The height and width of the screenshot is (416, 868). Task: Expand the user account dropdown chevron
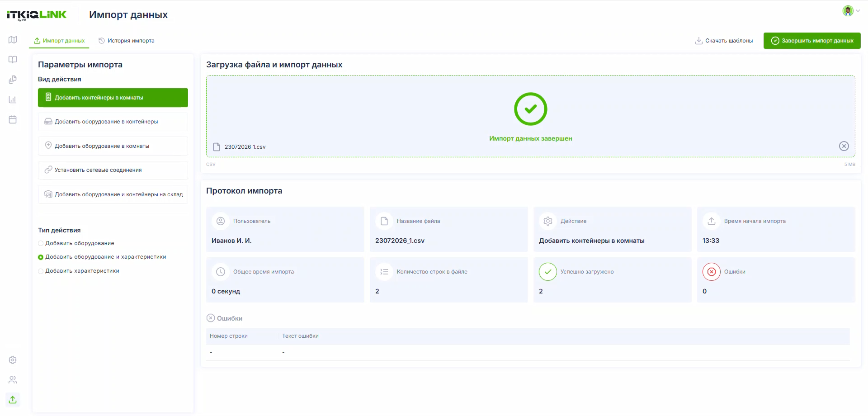[x=858, y=11]
